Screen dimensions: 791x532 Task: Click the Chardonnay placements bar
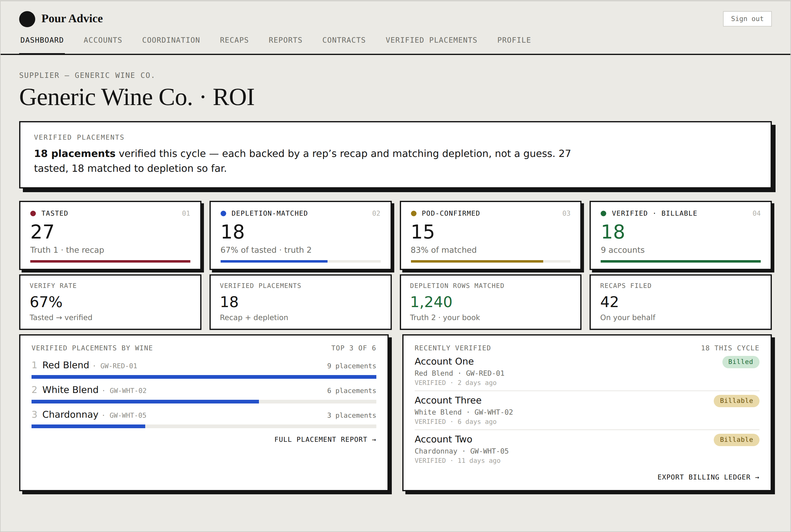point(204,426)
